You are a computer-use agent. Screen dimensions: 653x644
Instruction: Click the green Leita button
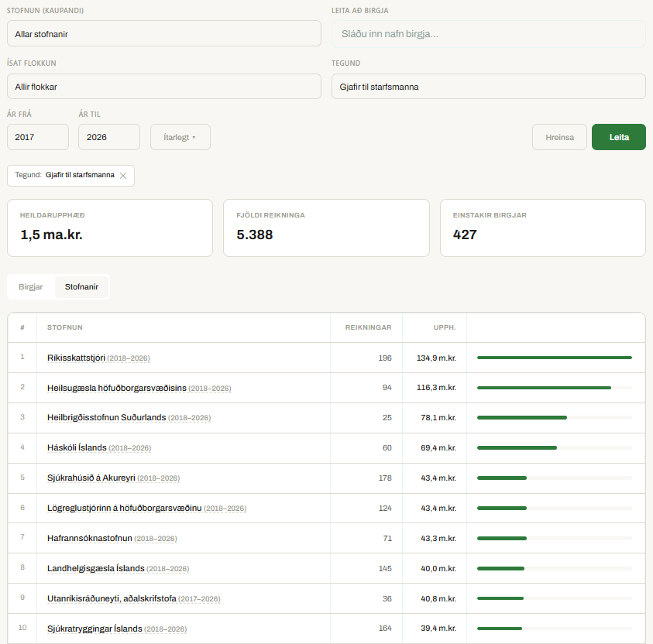[x=619, y=137]
